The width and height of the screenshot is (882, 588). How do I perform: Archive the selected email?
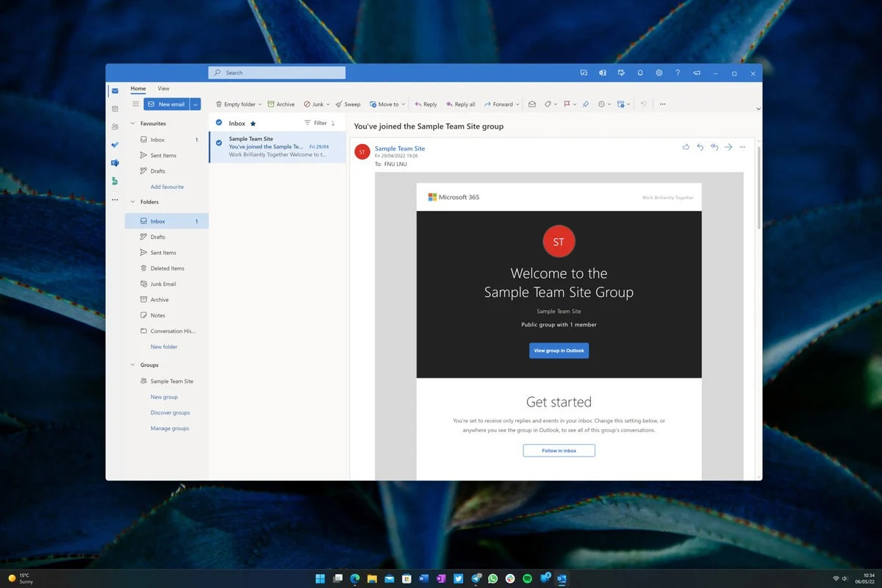pyautogui.click(x=281, y=104)
